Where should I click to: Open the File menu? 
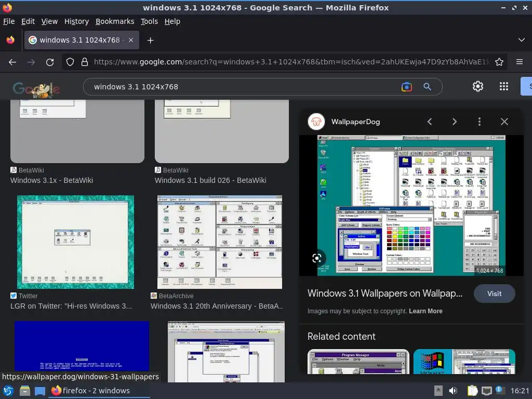(9, 21)
